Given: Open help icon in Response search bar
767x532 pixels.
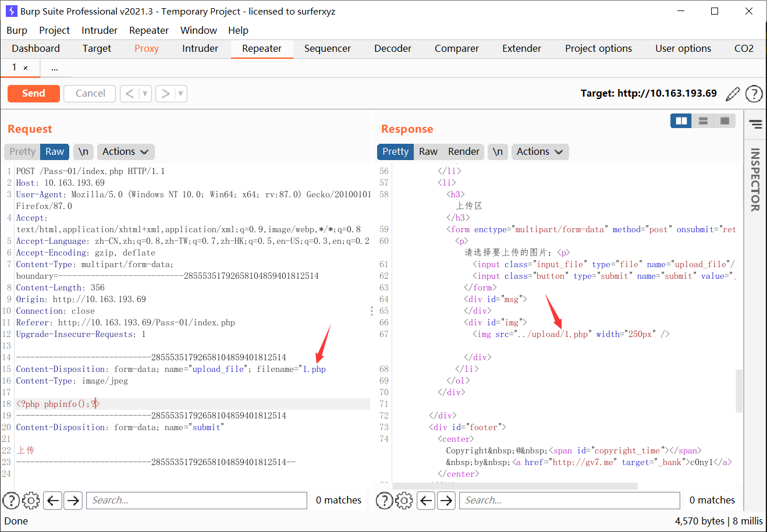Looking at the screenshot, I should [385, 500].
